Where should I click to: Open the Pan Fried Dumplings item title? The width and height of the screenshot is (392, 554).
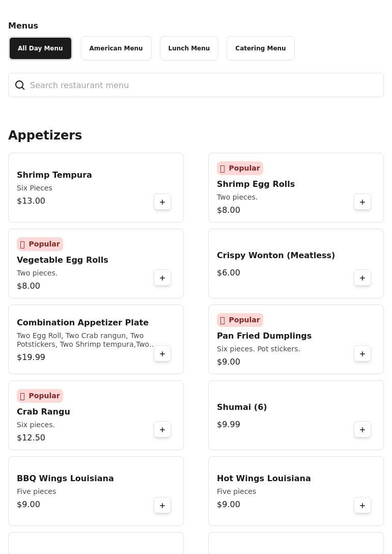coord(264,336)
